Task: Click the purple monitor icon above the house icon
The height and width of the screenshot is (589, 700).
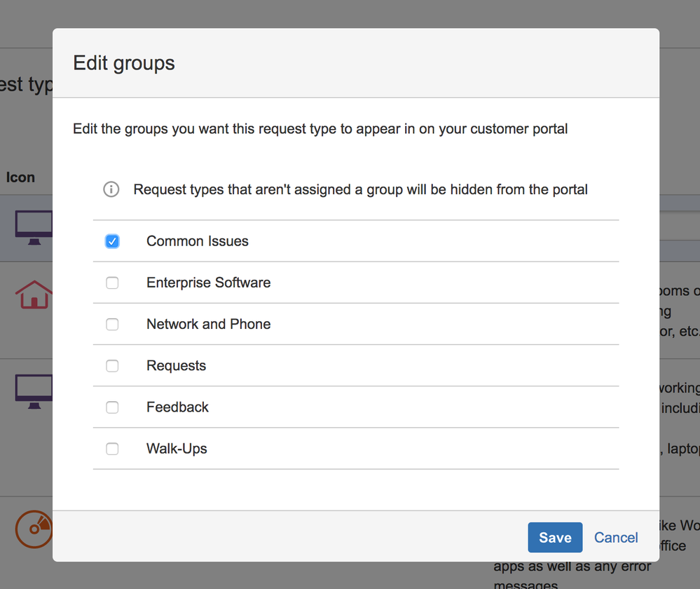Action: [x=34, y=227]
